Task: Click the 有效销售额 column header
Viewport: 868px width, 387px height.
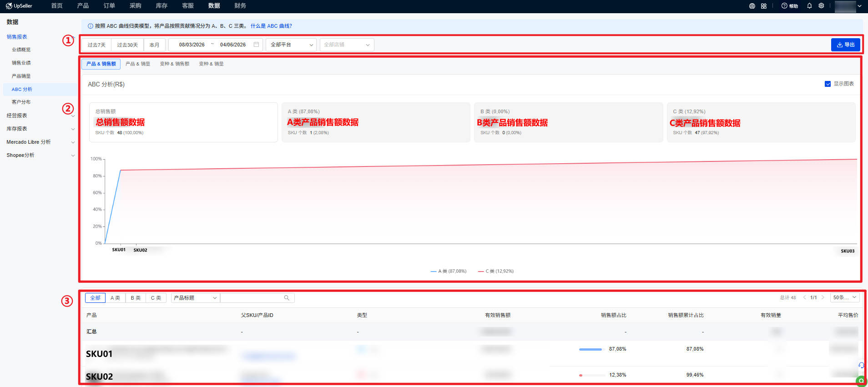Action: pyautogui.click(x=498, y=315)
